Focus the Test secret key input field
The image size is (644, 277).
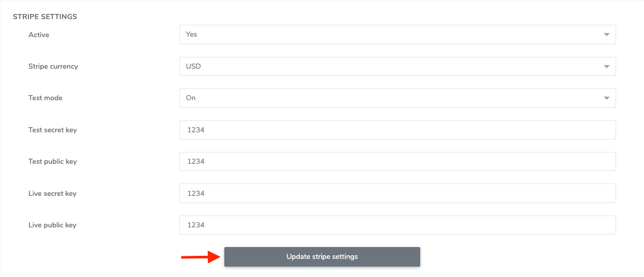pos(397,130)
